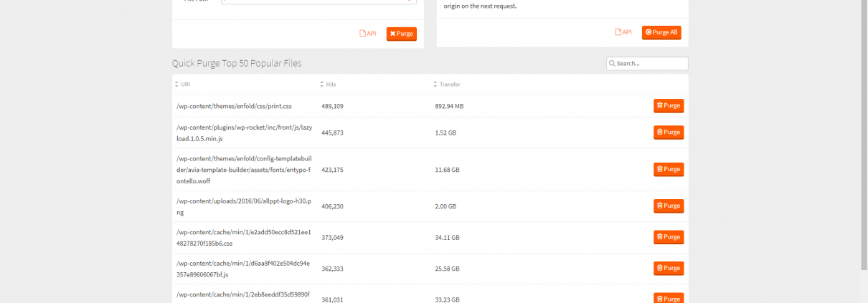Purge the allppt-logo-h30.png image

[x=668, y=206]
